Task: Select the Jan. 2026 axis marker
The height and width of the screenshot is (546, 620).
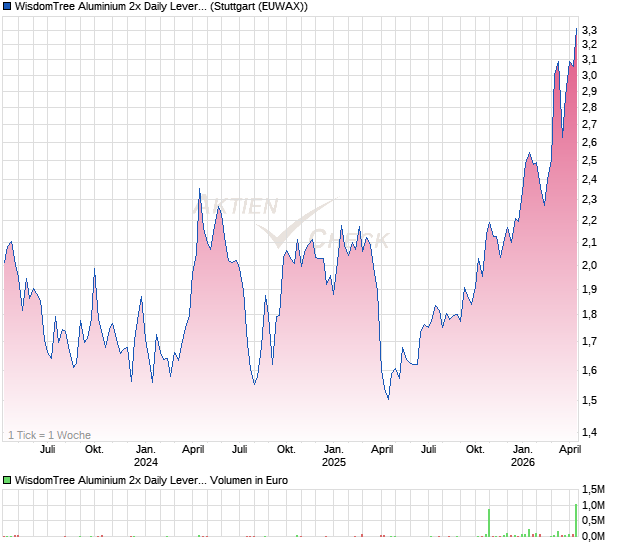Action: click(x=522, y=455)
